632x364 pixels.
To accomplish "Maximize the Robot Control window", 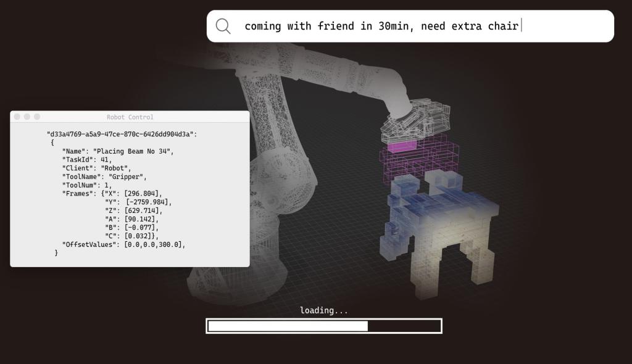I will click(x=37, y=117).
